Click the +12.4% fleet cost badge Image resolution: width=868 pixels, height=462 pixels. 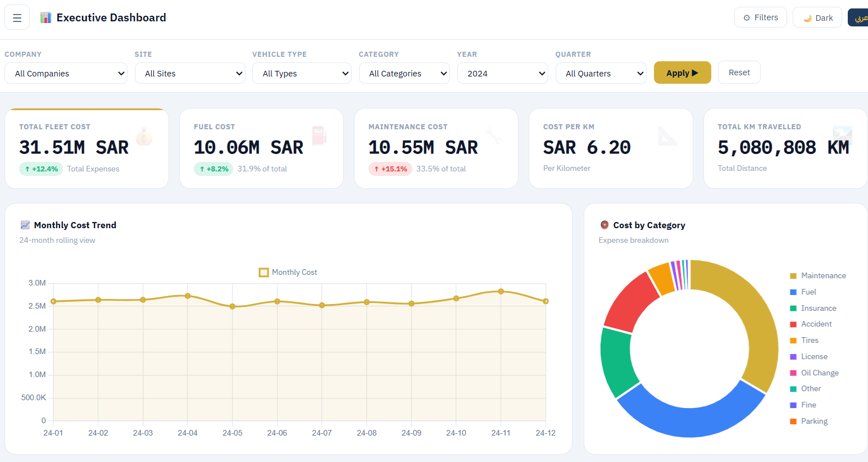(x=41, y=169)
